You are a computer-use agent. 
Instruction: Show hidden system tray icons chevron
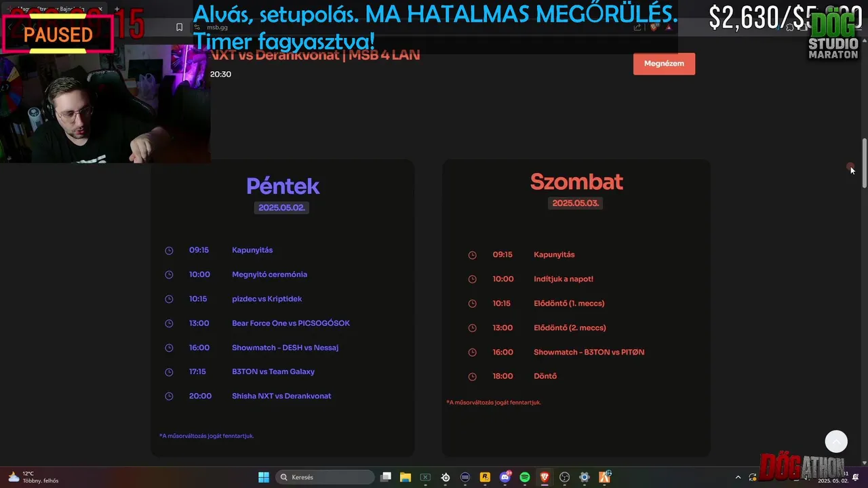(738, 477)
